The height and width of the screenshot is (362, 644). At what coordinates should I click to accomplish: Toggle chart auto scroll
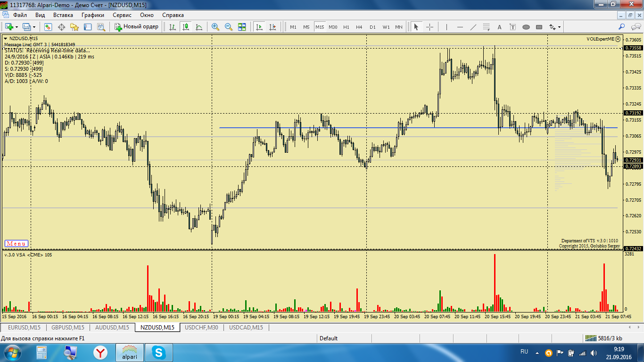(x=259, y=27)
